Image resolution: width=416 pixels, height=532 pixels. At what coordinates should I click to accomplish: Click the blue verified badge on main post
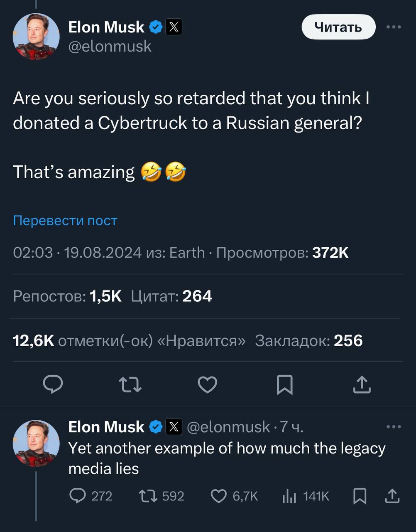pos(156,27)
